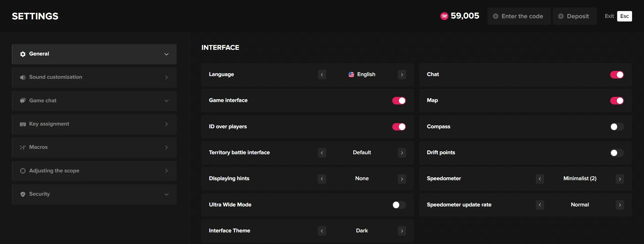Open the Key assignment menu item
644x244 pixels.
[94, 124]
